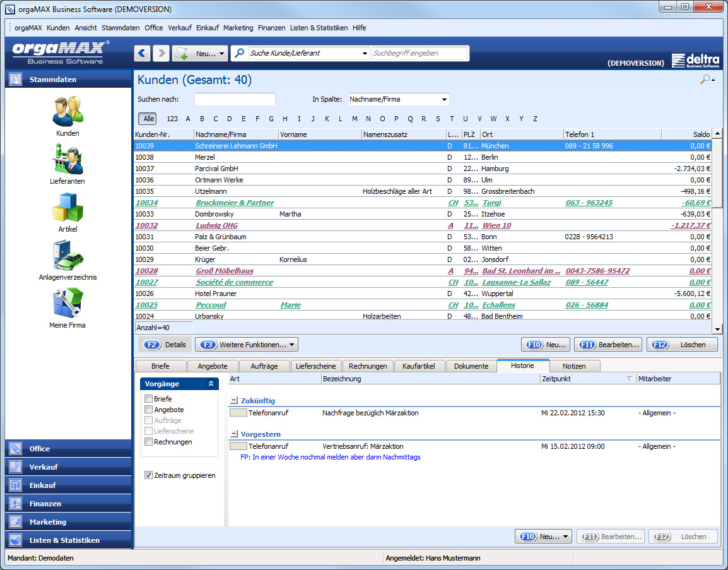Open customer link Bruckmeier & Partner
728x570 pixels.
(235, 203)
